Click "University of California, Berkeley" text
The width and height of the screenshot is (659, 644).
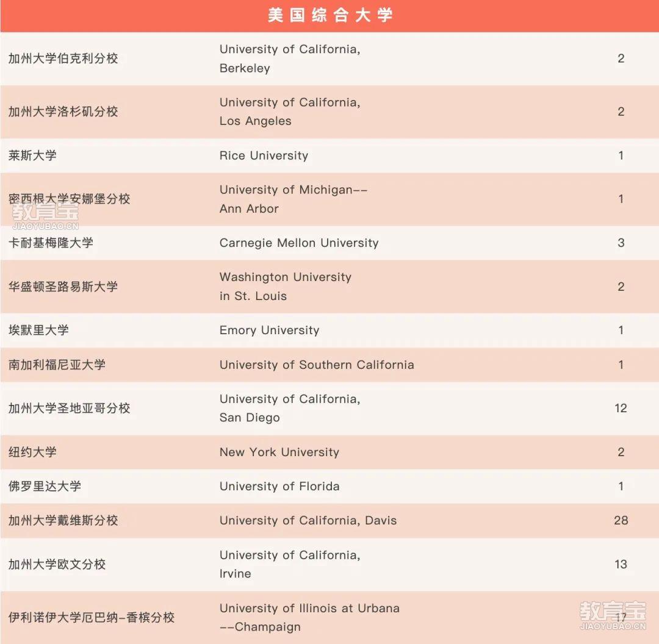click(290, 59)
